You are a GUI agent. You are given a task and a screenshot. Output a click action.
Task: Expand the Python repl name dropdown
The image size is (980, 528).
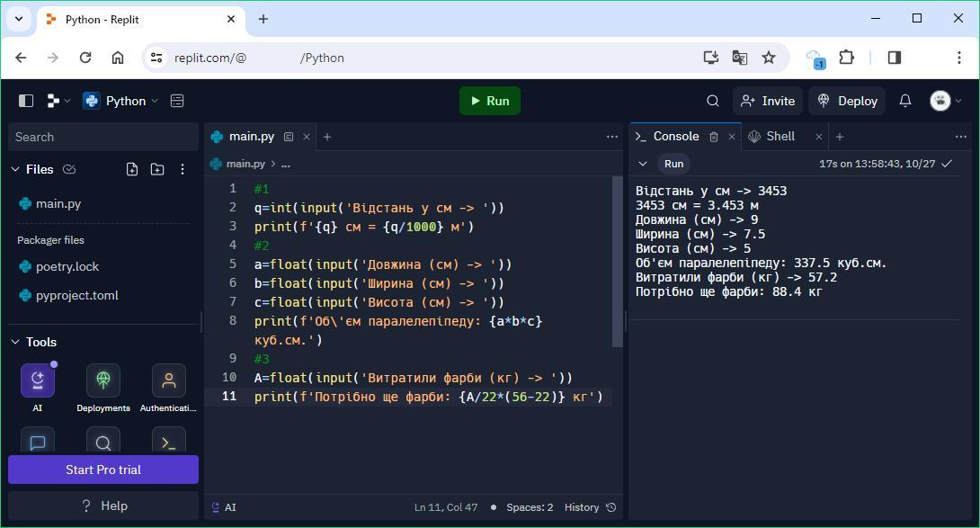pos(121,101)
